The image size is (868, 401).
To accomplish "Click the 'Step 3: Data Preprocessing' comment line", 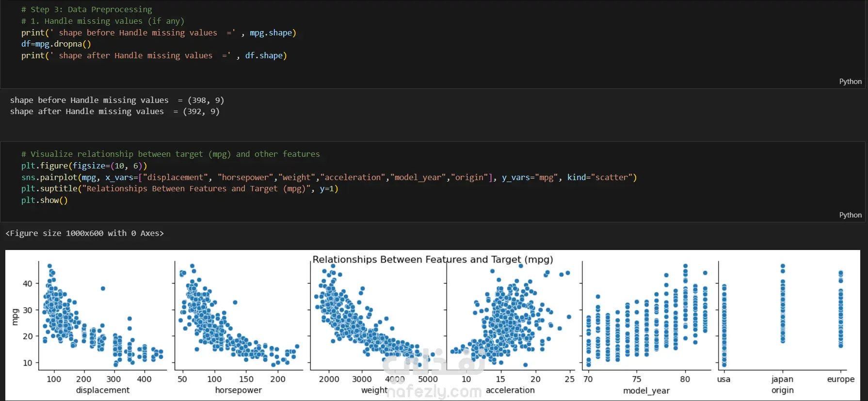I will click(x=86, y=10).
